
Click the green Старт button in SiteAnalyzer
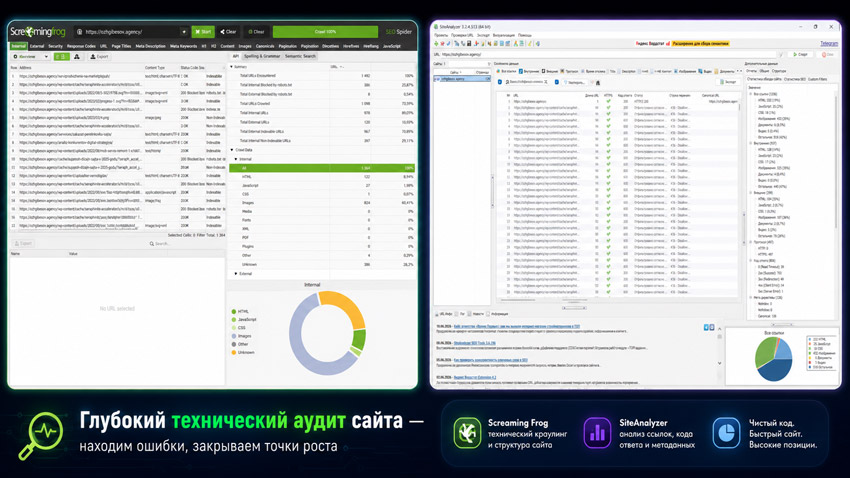800,54
